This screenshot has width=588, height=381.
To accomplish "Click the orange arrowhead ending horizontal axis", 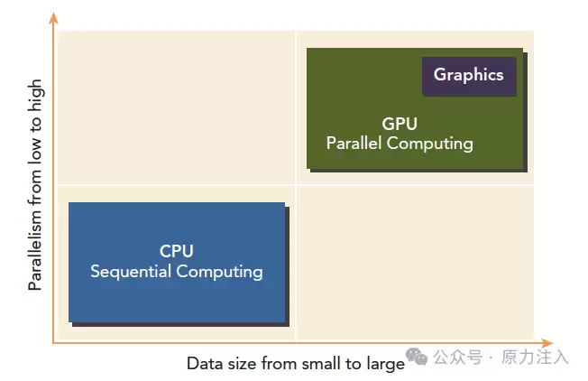I will (x=547, y=343).
